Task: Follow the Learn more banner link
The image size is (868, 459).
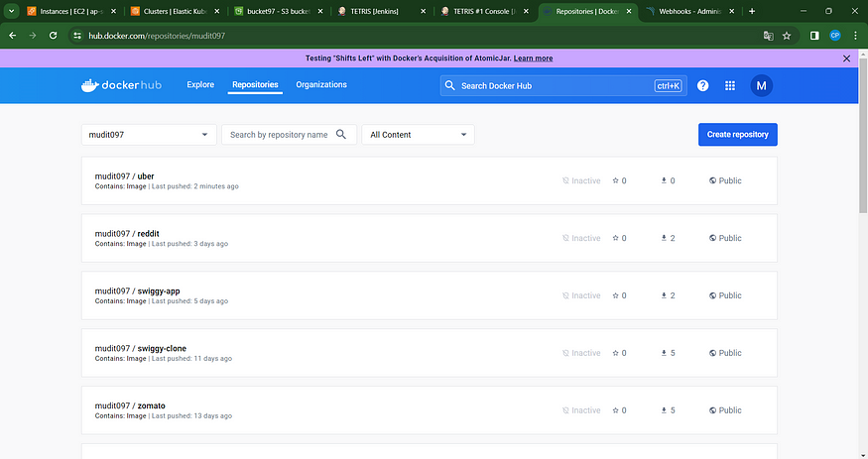Action: click(533, 58)
